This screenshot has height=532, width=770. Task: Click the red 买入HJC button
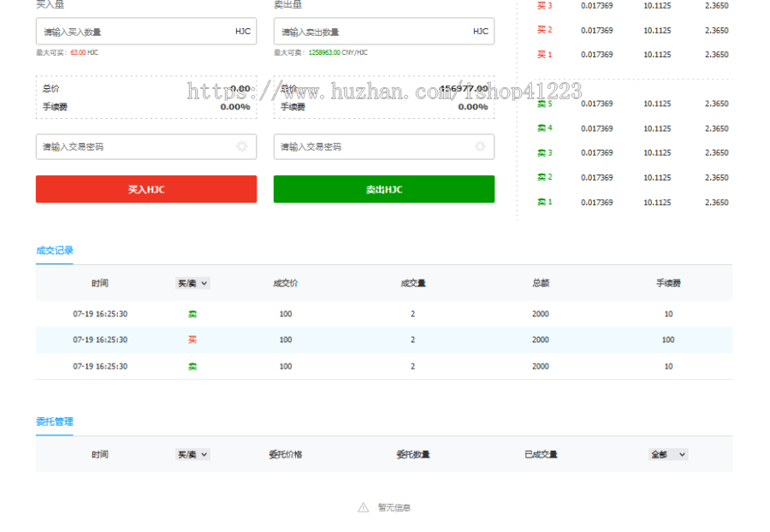point(145,189)
